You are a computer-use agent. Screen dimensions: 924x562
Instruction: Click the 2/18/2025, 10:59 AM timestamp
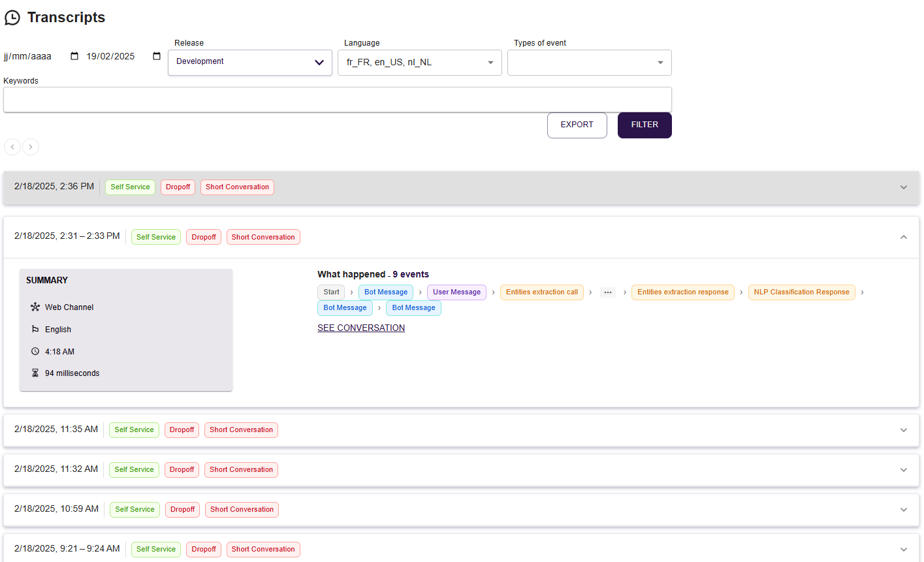pos(56,509)
